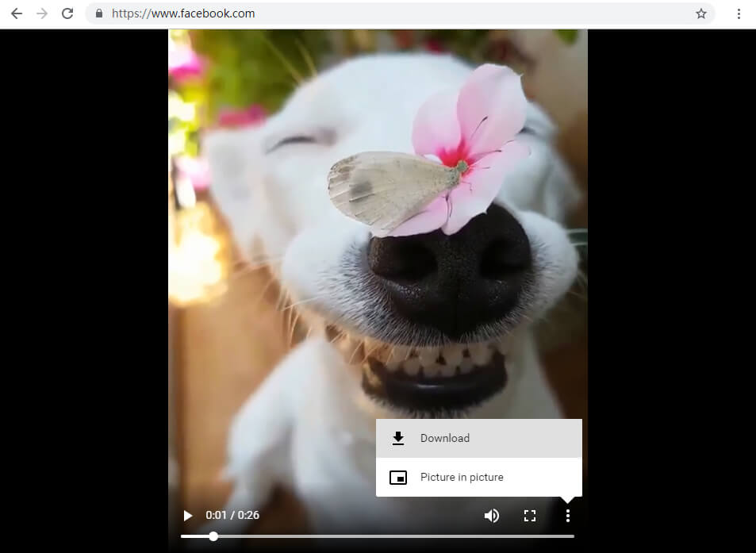View site security info via lock icon
Image resolution: width=756 pixels, height=553 pixels.
[99, 13]
